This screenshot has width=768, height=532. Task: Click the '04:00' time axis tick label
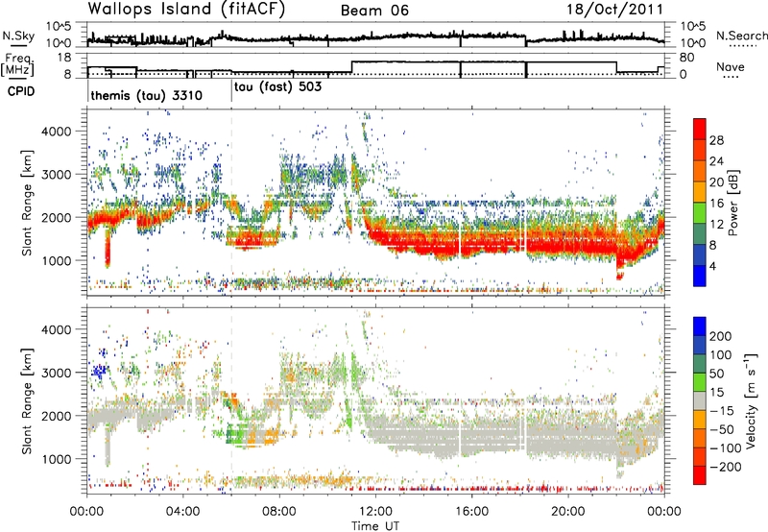point(182,511)
